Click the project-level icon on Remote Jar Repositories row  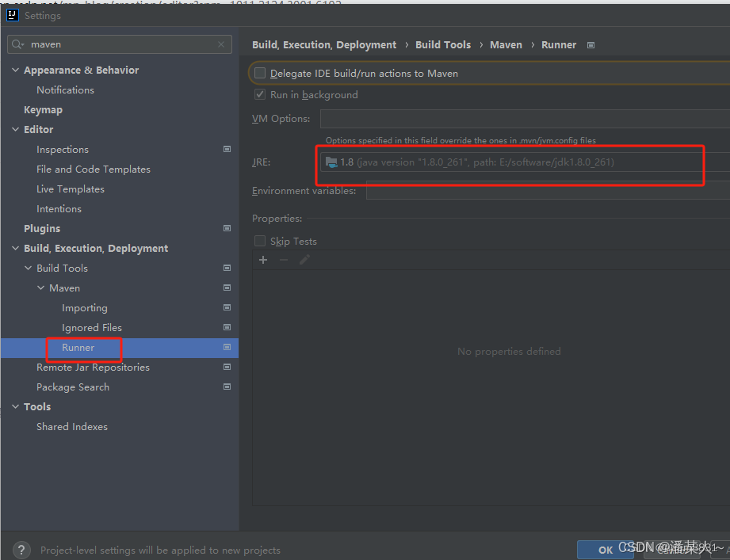[227, 367]
